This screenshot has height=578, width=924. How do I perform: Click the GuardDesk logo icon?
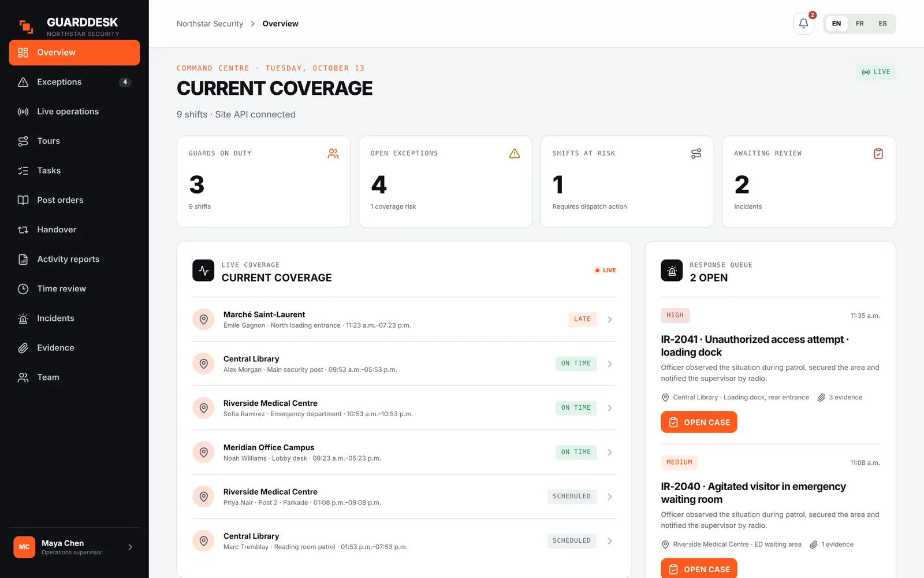tap(26, 27)
